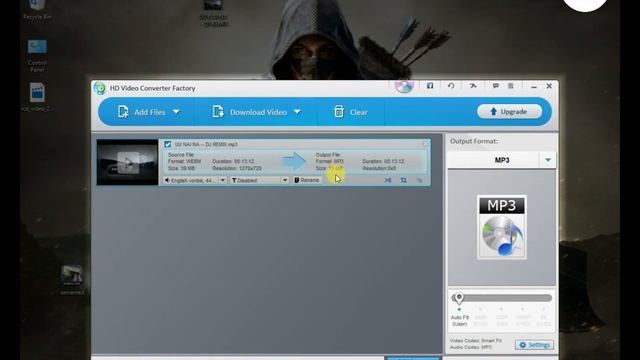This screenshot has width=640, height=360.
Task: Click the tools icon in title bar
Action: pyautogui.click(x=473, y=86)
